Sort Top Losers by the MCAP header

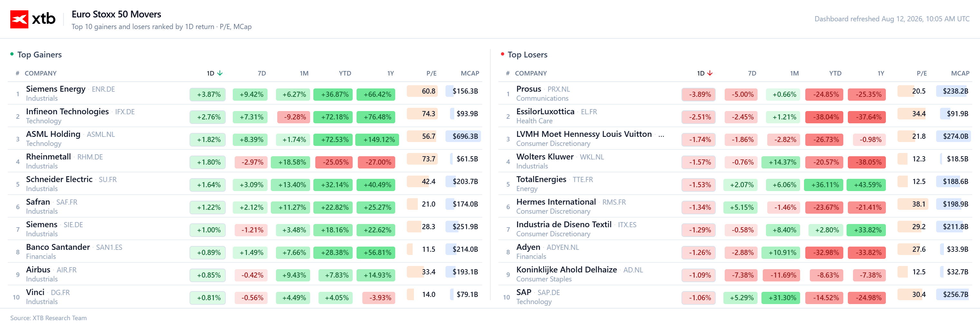point(960,73)
